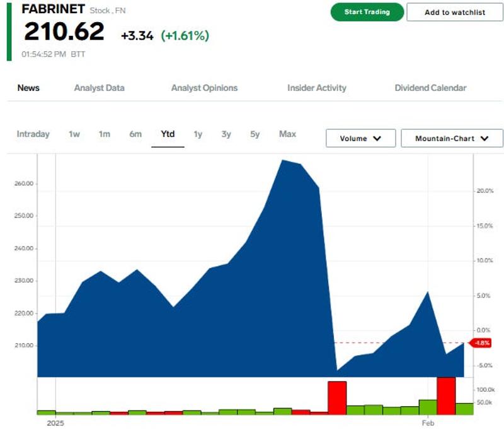Click the tall red volume bar before Feb

coord(337,398)
